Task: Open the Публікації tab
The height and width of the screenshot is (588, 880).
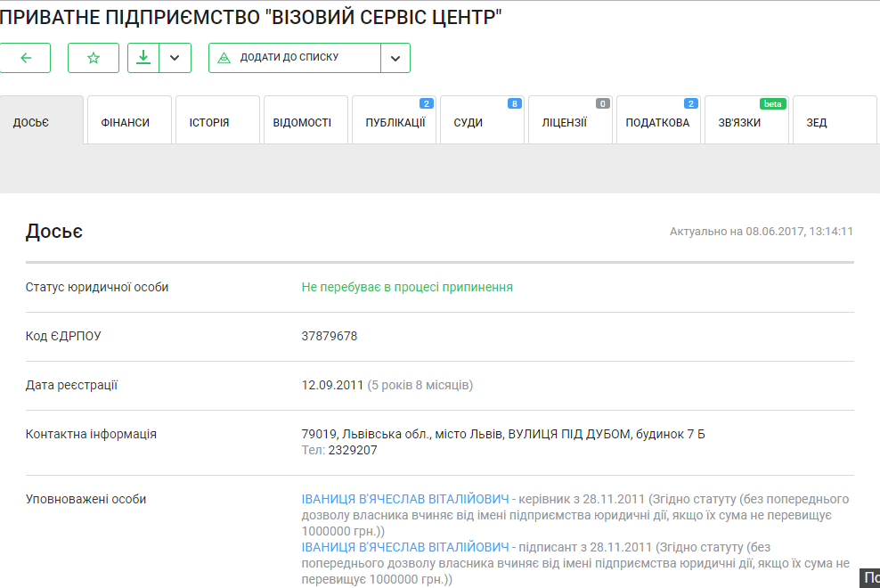Action: click(x=395, y=122)
